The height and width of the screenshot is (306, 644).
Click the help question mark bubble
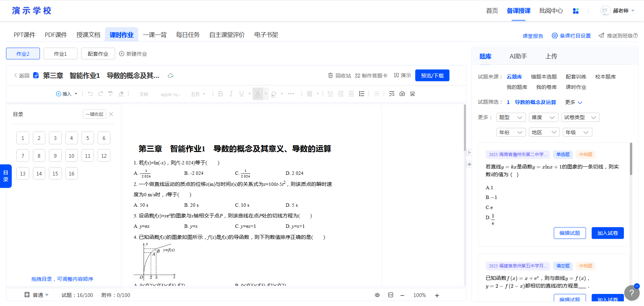click(632, 293)
